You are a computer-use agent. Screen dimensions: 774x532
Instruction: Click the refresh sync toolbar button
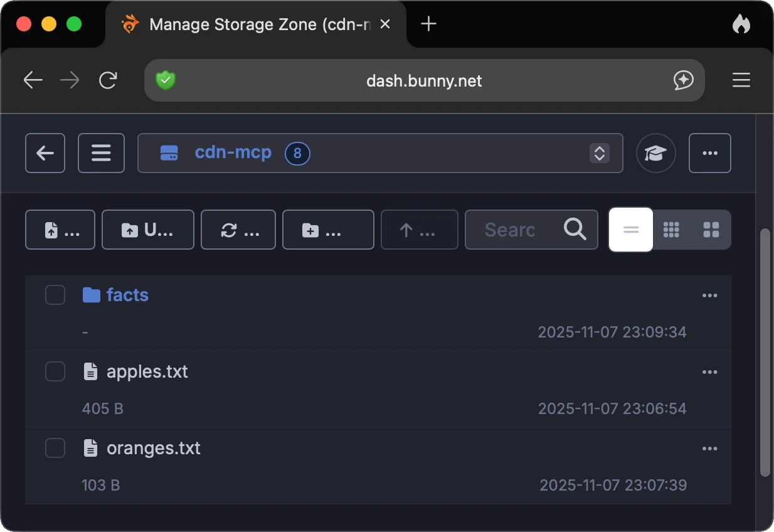coord(238,230)
